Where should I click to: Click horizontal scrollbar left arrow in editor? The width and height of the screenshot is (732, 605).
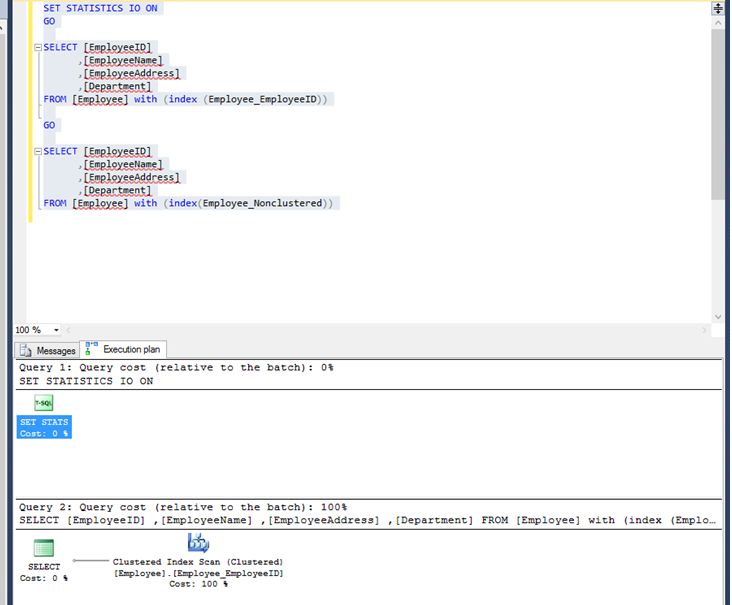click(69, 330)
